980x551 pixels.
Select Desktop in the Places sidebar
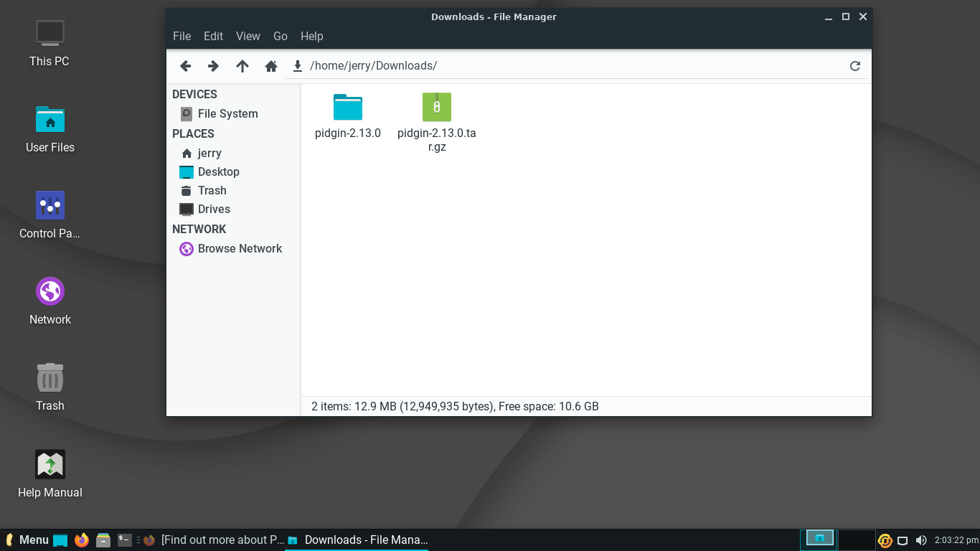pos(218,171)
